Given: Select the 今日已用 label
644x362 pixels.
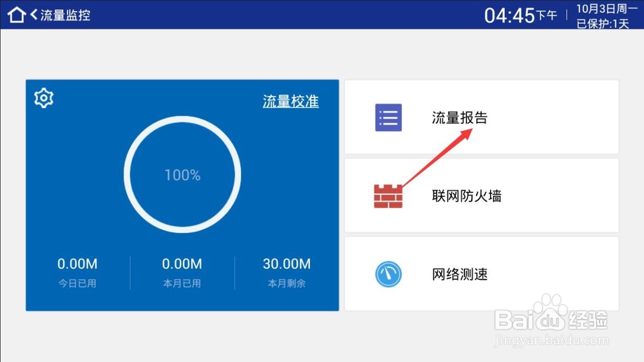Looking at the screenshot, I should [77, 283].
